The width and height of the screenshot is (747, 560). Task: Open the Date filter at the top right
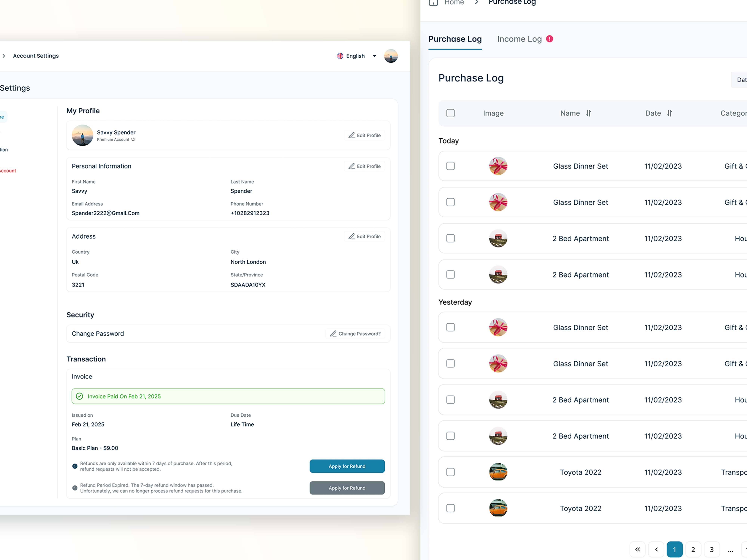tap(742, 80)
